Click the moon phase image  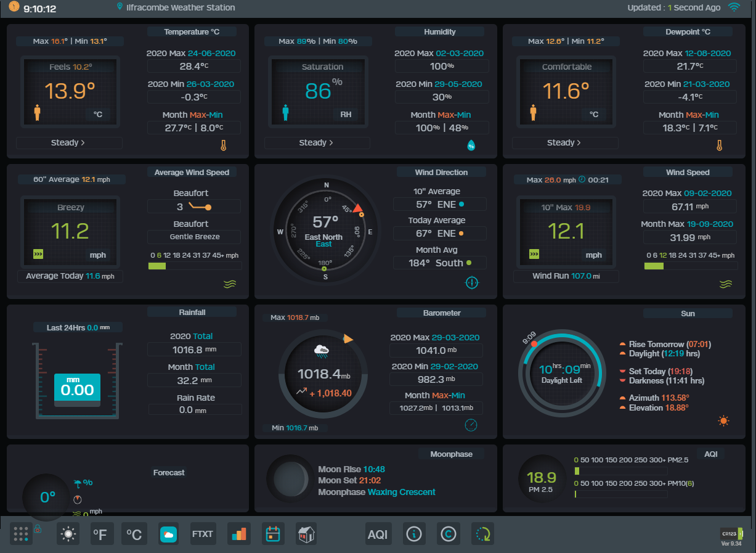(290, 478)
